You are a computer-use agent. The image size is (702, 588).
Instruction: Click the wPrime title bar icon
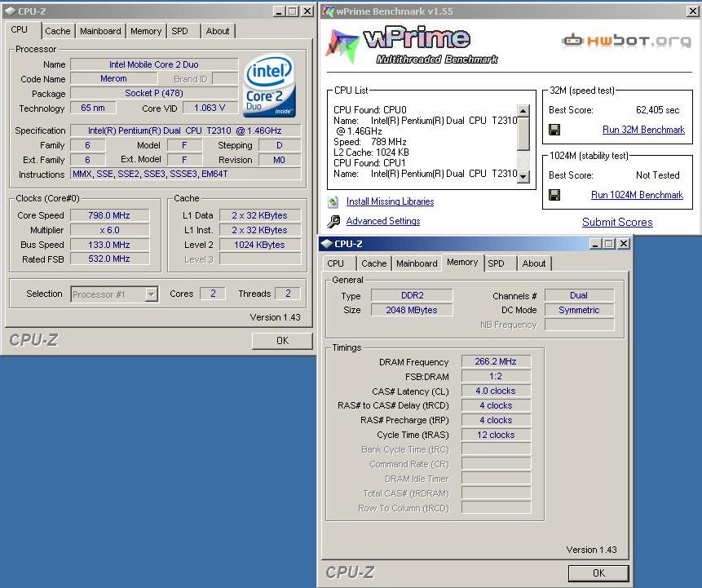click(329, 11)
